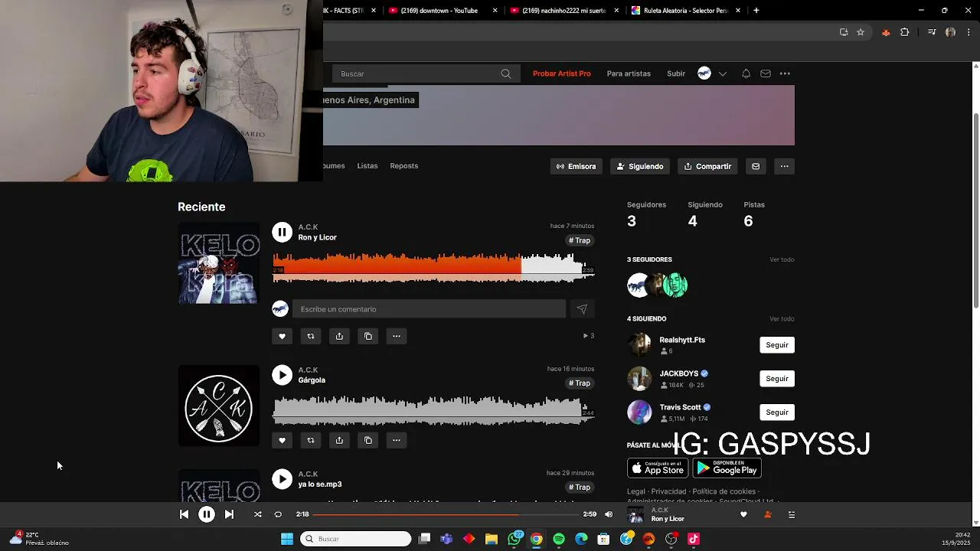Copy link of Ron y Licor track
The height and width of the screenshot is (551, 980).
pyautogui.click(x=367, y=336)
